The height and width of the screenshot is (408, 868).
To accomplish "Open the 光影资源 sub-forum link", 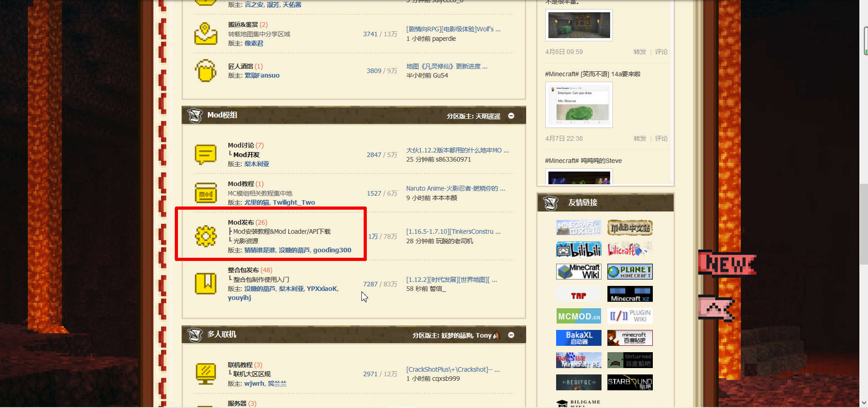I will (x=246, y=241).
